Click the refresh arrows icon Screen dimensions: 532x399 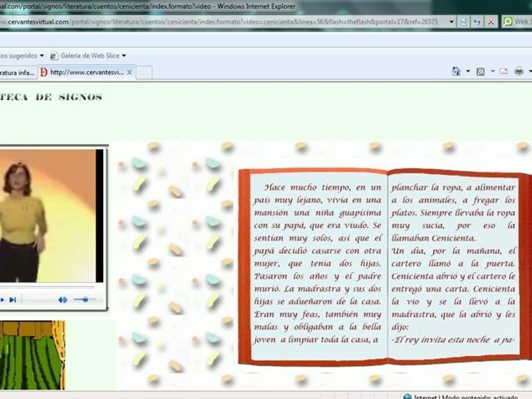[477, 22]
